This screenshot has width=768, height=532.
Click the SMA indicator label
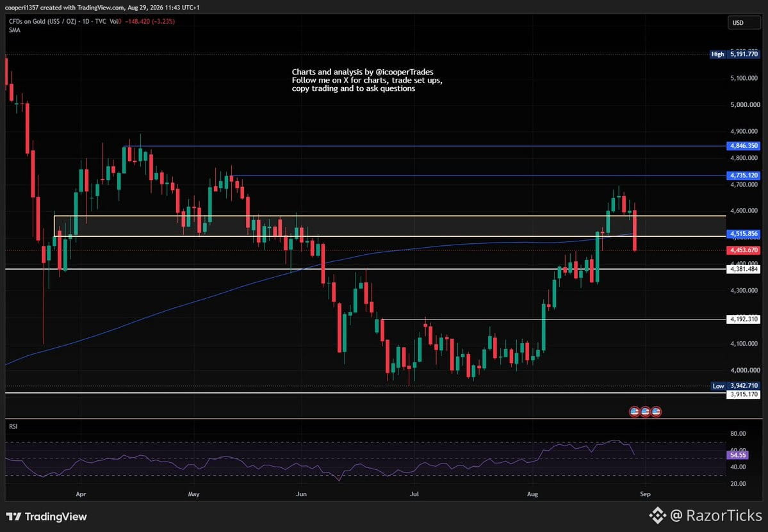pos(15,30)
